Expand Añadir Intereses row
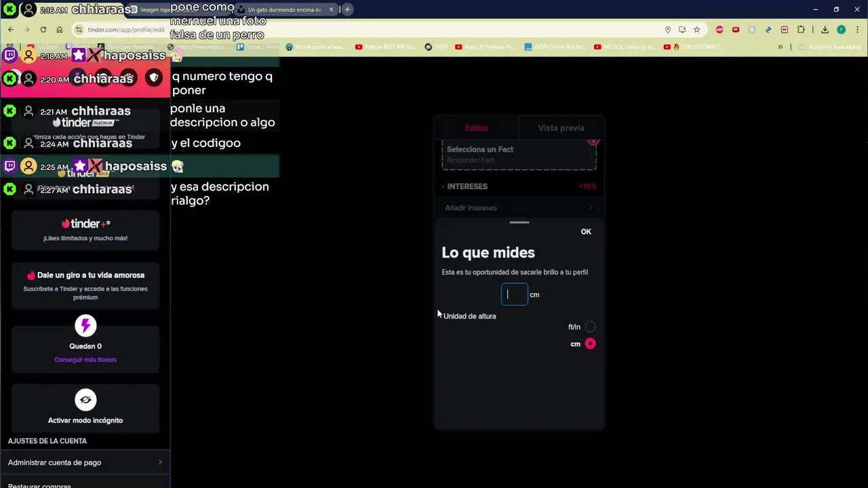The image size is (868, 488). (519, 208)
